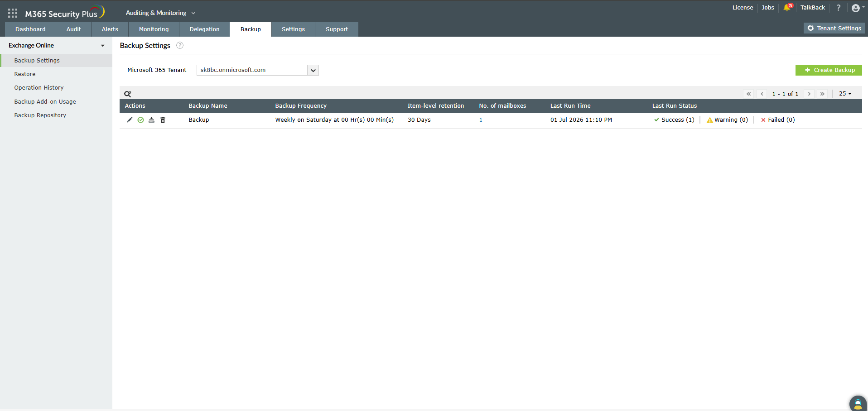Screen dimensions: 868x411
Task: Open the chat assistant icon
Action: (858, 403)
